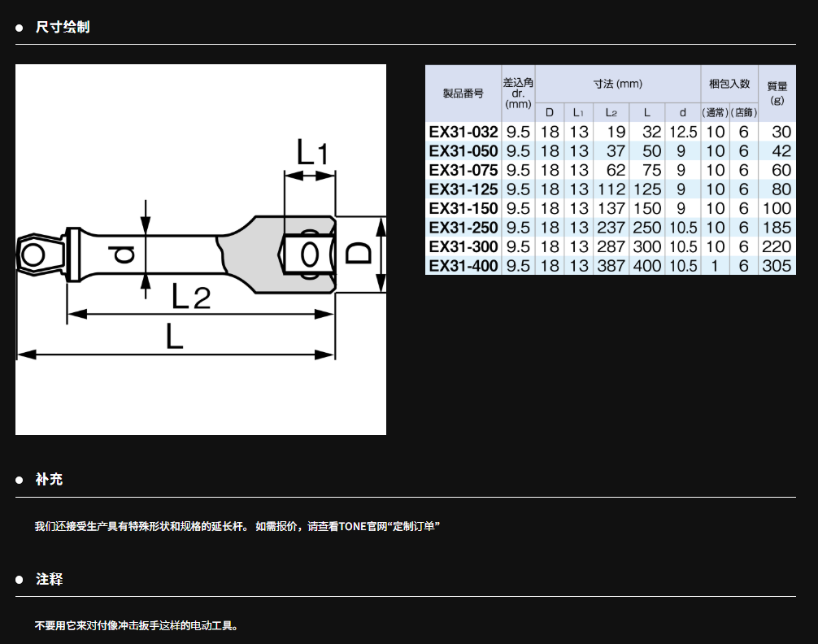This screenshot has height=644, width=818.
Task: Select product EX31-300 in the table
Action: coord(463,246)
